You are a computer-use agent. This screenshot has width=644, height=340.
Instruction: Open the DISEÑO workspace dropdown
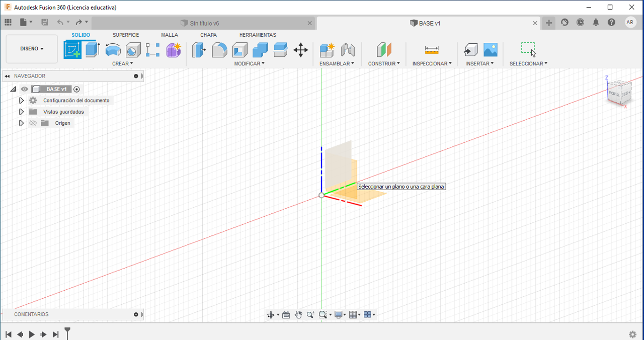click(x=32, y=49)
